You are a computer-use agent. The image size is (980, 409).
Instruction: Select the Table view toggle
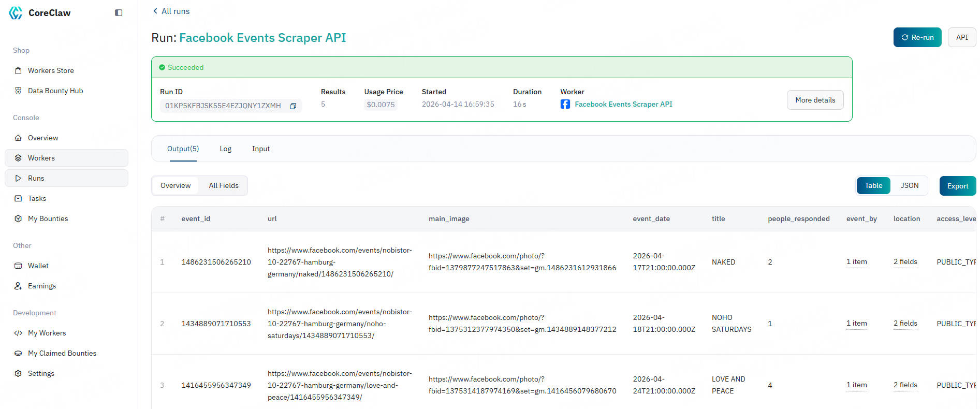[x=873, y=185]
